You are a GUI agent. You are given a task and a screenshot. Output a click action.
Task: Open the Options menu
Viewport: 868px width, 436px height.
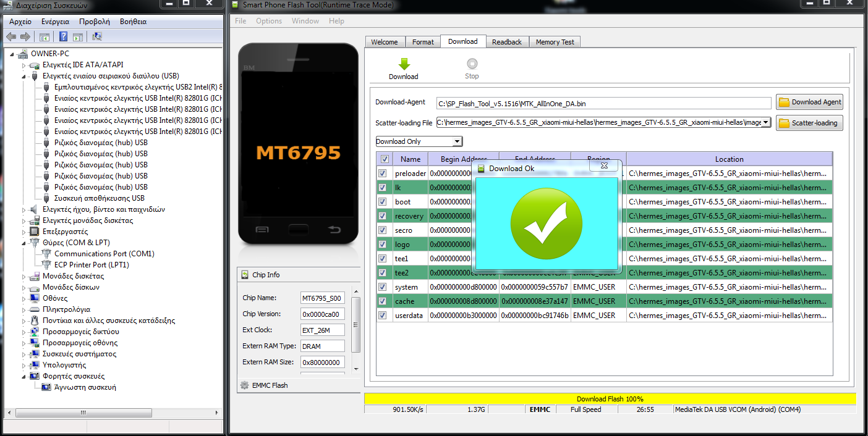268,21
